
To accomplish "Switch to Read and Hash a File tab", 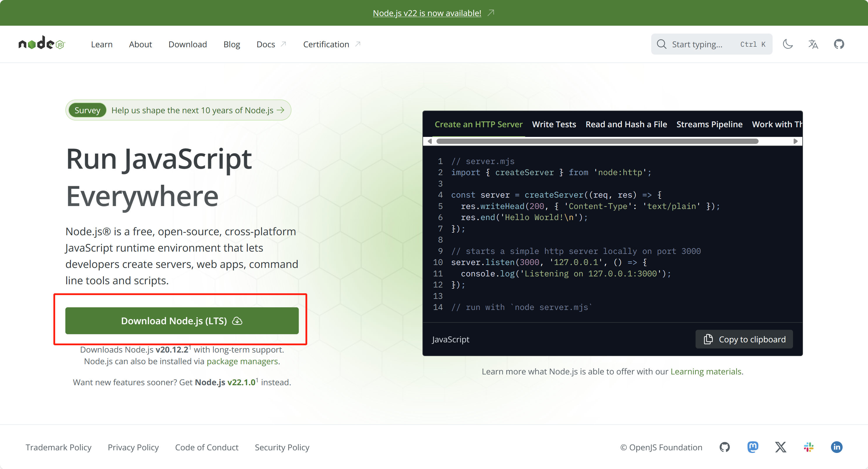I will [x=626, y=124].
